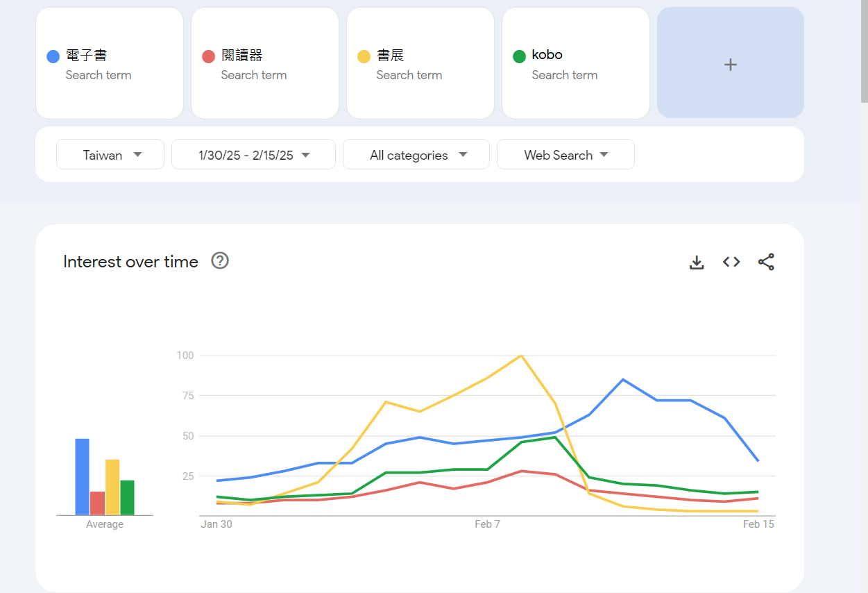The width and height of the screenshot is (868, 593).
Task: Click the red dot beside 閱讀器
Action: pyautogui.click(x=208, y=56)
